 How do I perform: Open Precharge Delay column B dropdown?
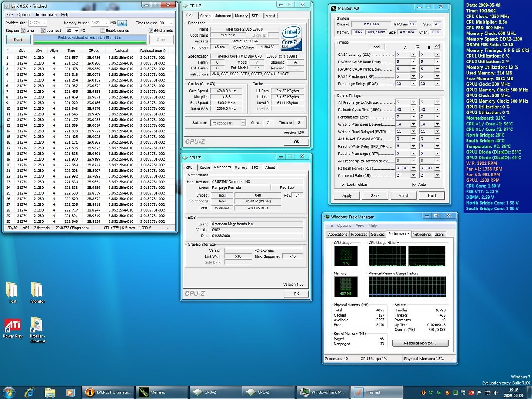pyautogui.click(x=437, y=84)
